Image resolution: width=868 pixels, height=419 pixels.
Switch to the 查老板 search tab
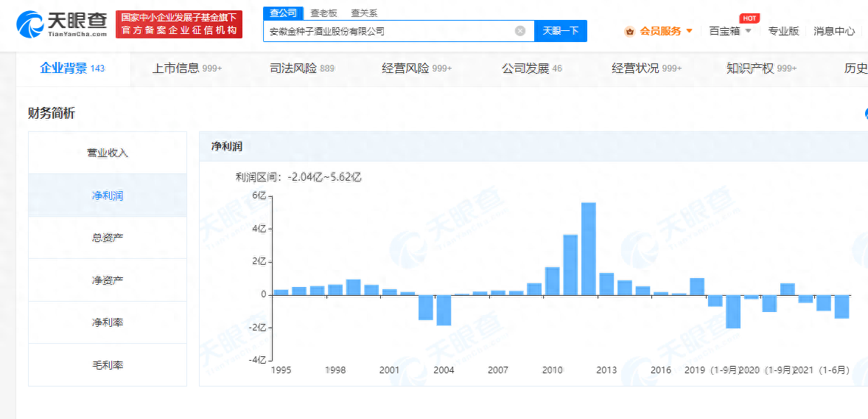pyautogui.click(x=323, y=13)
